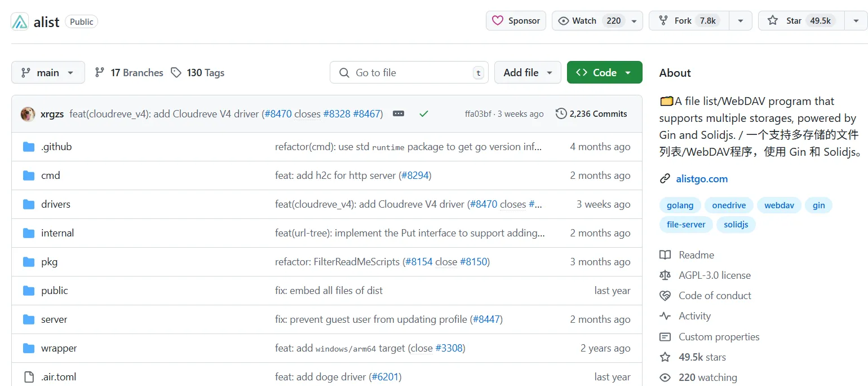Click the internal folder icon
Viewport: 868px width, 386px height.
pos(29,233)
